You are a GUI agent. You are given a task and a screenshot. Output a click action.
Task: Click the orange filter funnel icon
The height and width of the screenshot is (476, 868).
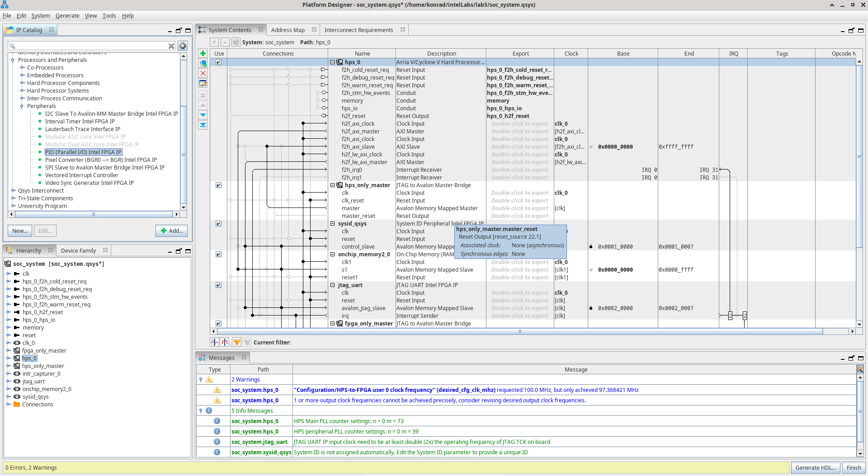click(x=237, y=342)
